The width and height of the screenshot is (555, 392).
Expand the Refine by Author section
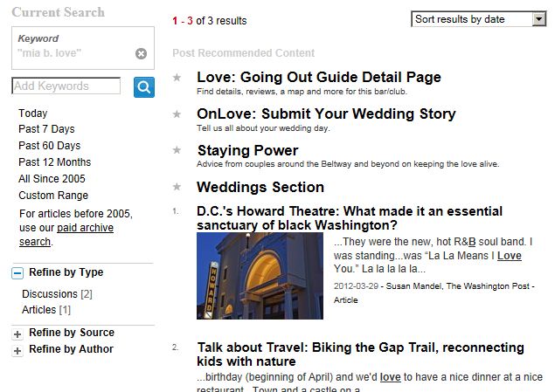(x=17, y=351)
